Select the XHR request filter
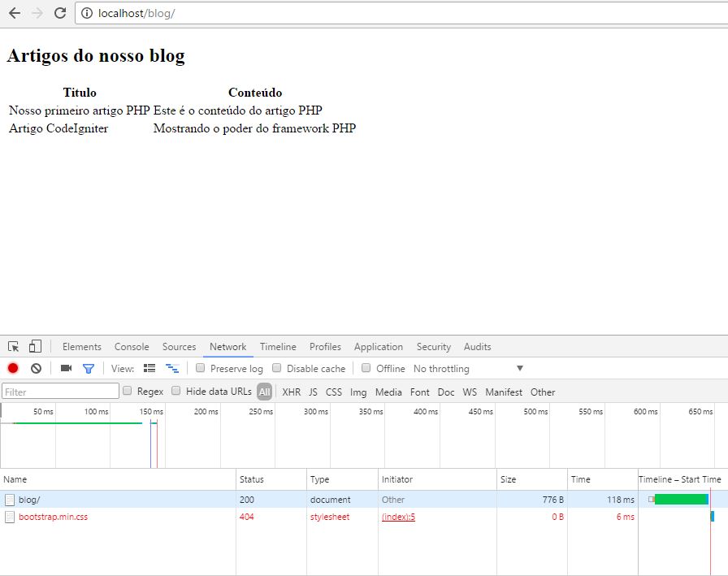Screen dimensions: 728x576 coord(291,392)
